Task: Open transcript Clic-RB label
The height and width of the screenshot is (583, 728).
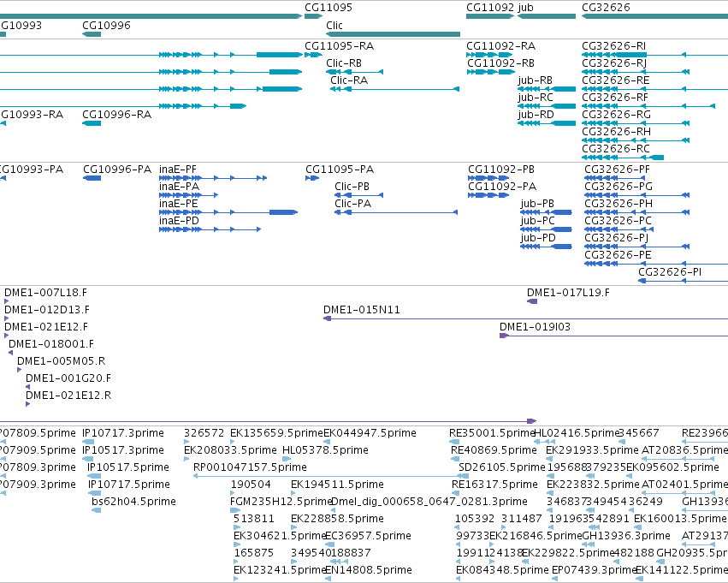Action: tap(344, 63)
